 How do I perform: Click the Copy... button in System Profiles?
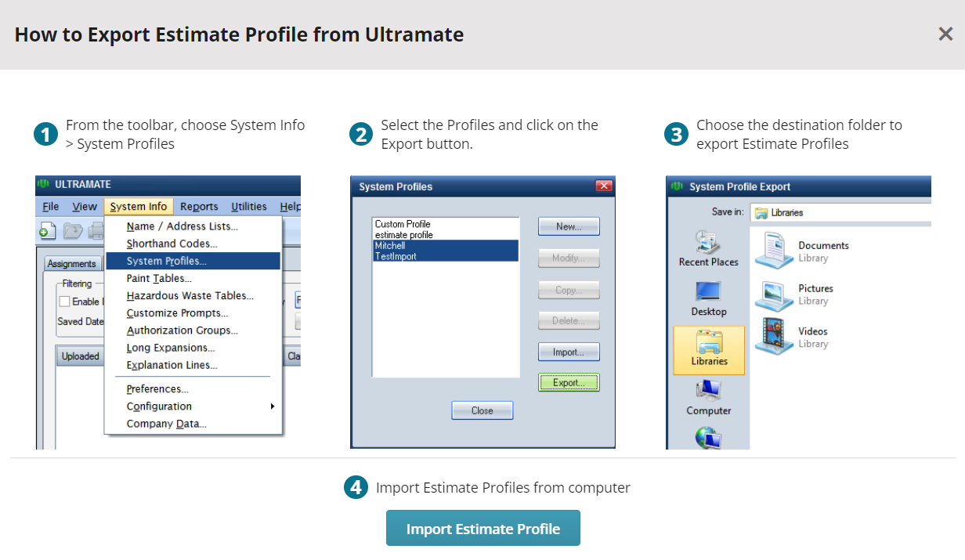click(x=569, y=290)
